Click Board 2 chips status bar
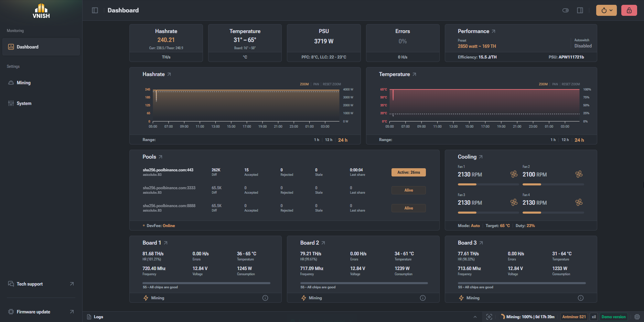644x322 pixels. coord(364,283)
